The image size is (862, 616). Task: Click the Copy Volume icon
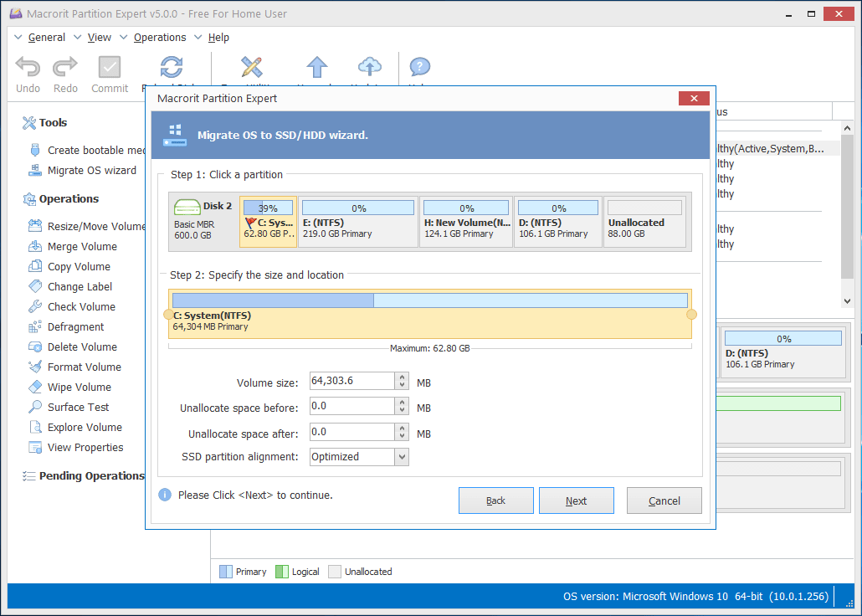[35, 266]
